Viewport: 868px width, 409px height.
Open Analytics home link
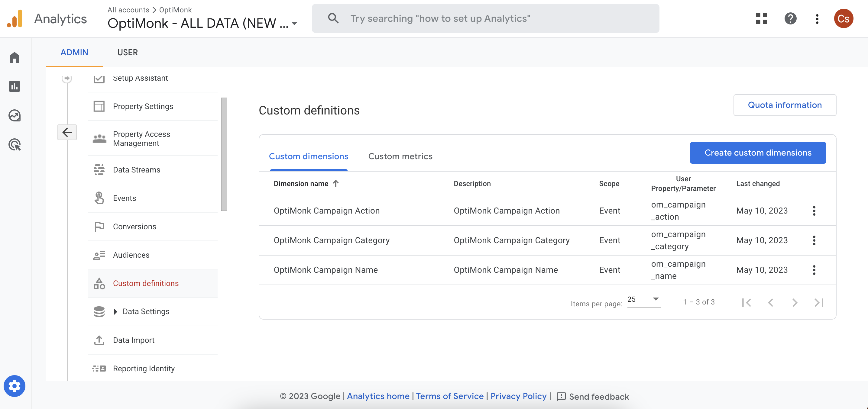[378, 396]
